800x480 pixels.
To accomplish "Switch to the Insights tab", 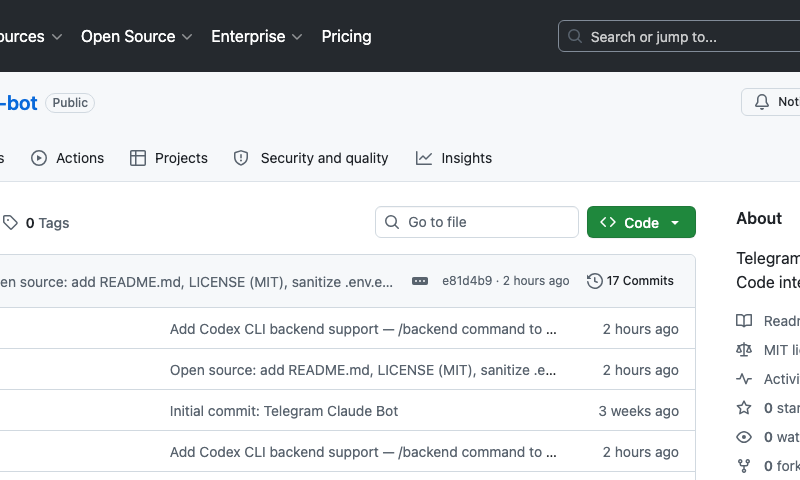I will pos(454,158).
